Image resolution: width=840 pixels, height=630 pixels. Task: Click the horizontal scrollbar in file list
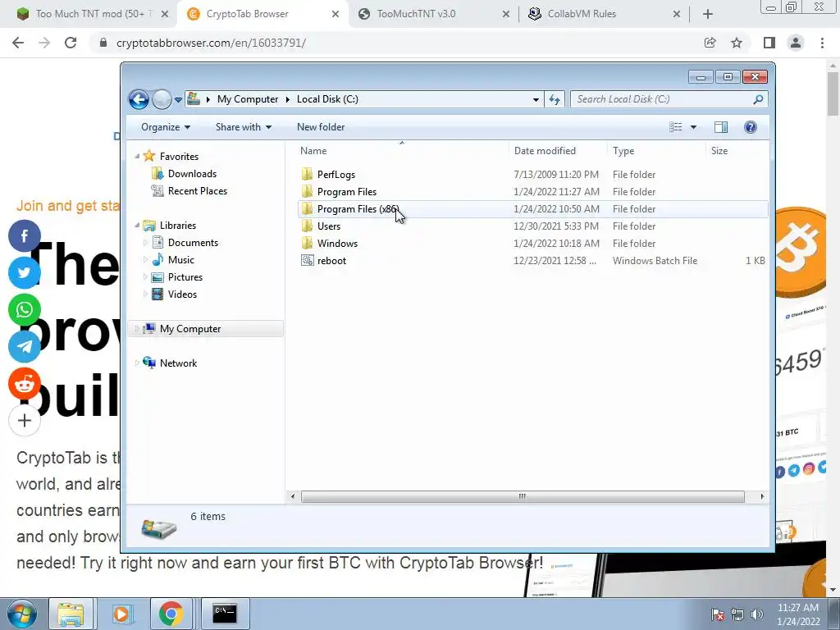point(523,496)
